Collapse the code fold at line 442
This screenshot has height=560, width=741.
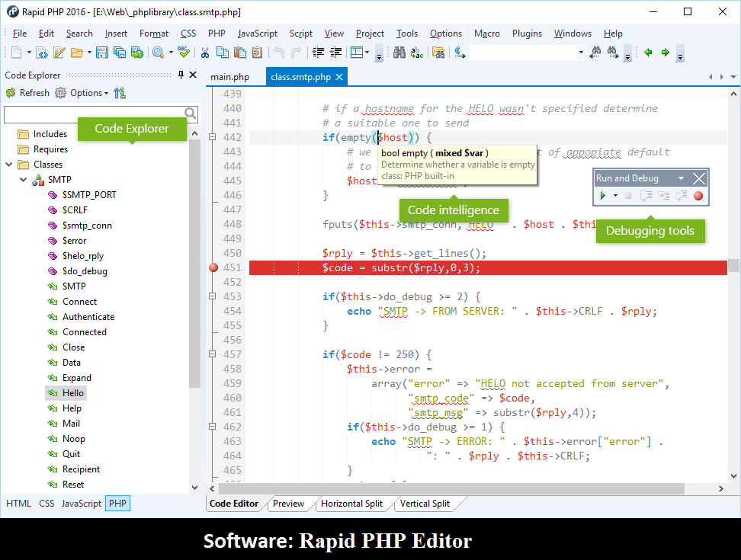coord(212,137)
